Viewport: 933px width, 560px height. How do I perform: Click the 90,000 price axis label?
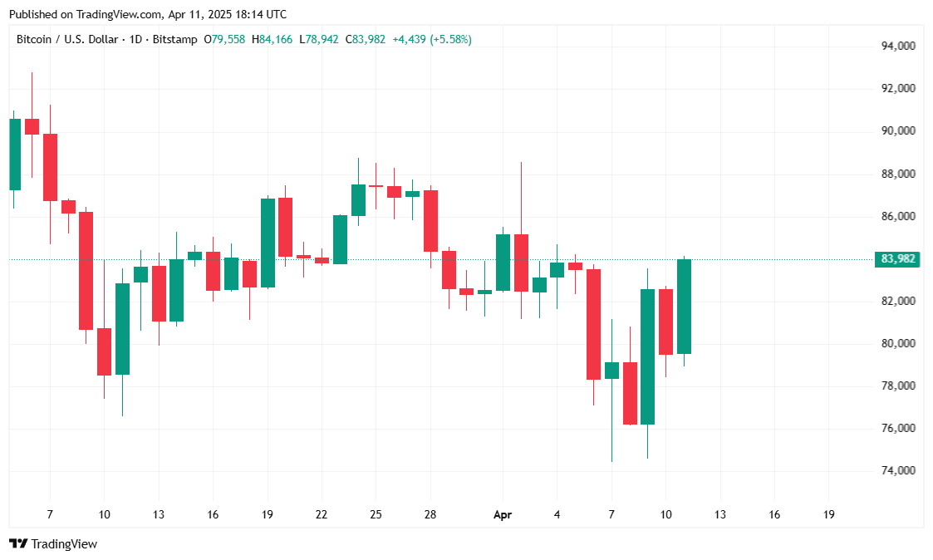click(x=898, y=131)
